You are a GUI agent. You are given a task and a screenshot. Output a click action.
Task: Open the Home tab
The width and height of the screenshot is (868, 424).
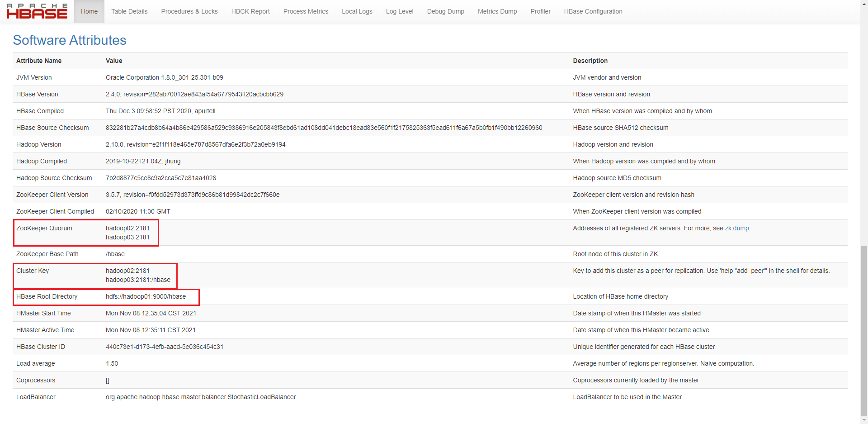tap(89, 11)
